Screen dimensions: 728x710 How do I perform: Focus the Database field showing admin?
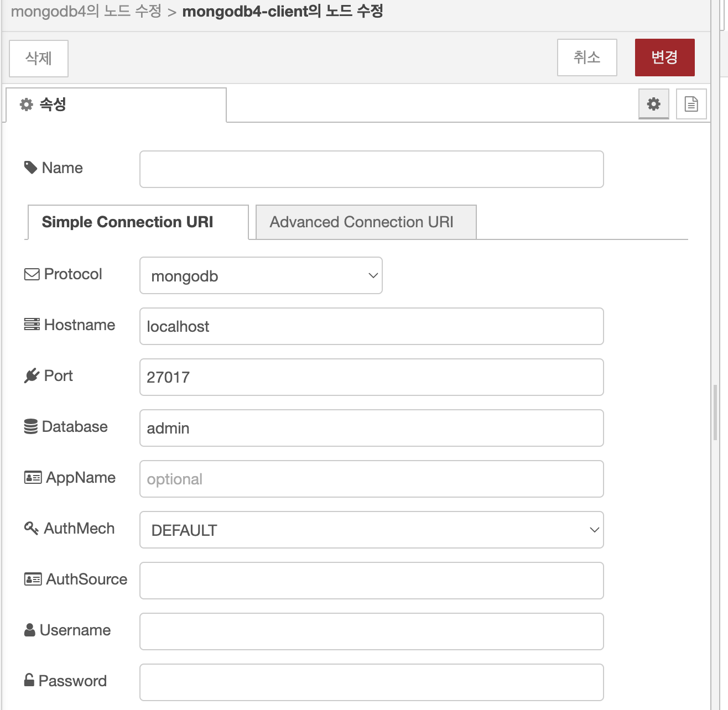tap(372, 428)
